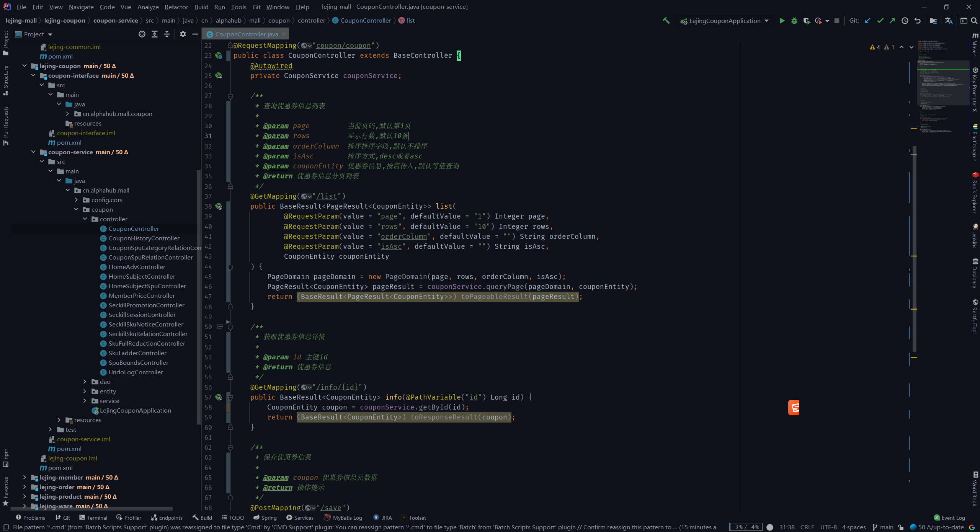This screenshot has width=980, height=532.
Task: Open the Tools menu
Action: point(238,7)
